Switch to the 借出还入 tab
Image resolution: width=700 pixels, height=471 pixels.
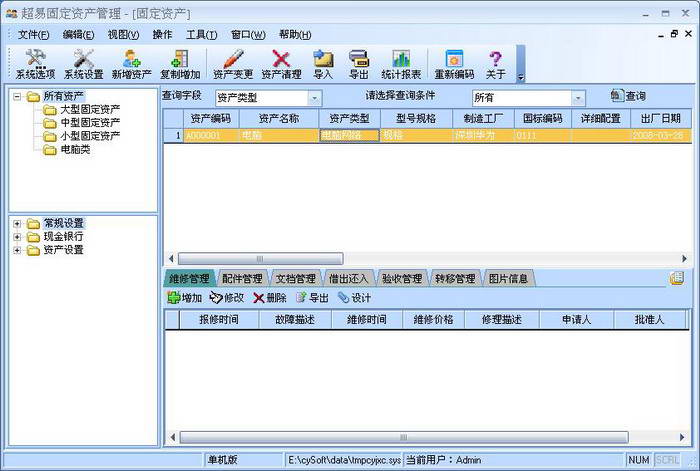point(348,279)
